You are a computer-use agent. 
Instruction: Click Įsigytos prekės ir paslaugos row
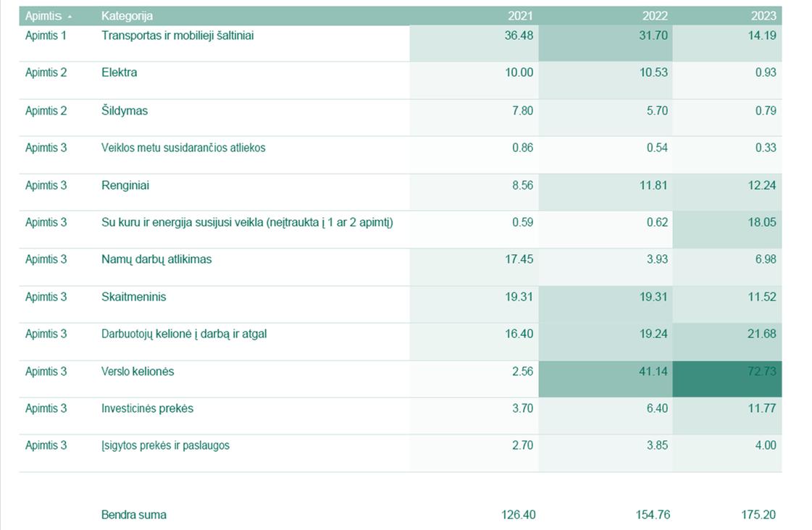coord(401,453)
